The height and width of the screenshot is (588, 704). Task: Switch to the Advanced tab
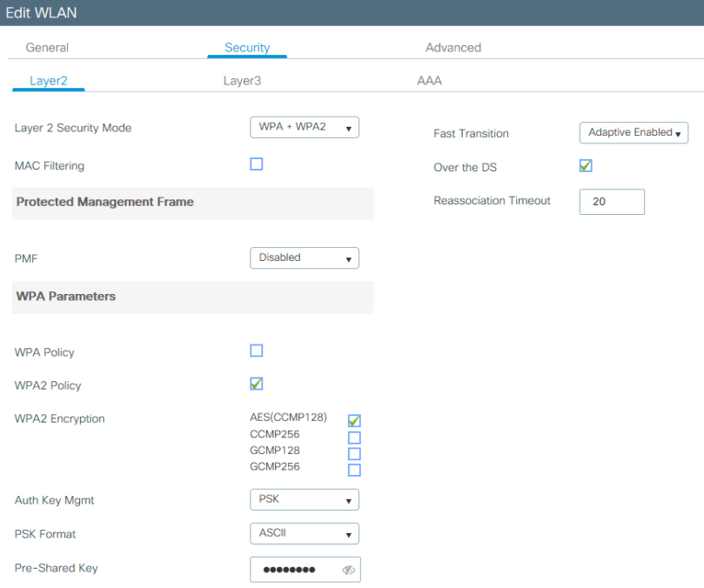(x=453, y=48)
